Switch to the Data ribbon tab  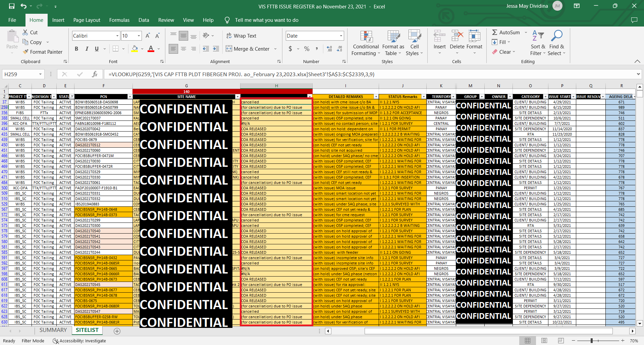(144, 20)
